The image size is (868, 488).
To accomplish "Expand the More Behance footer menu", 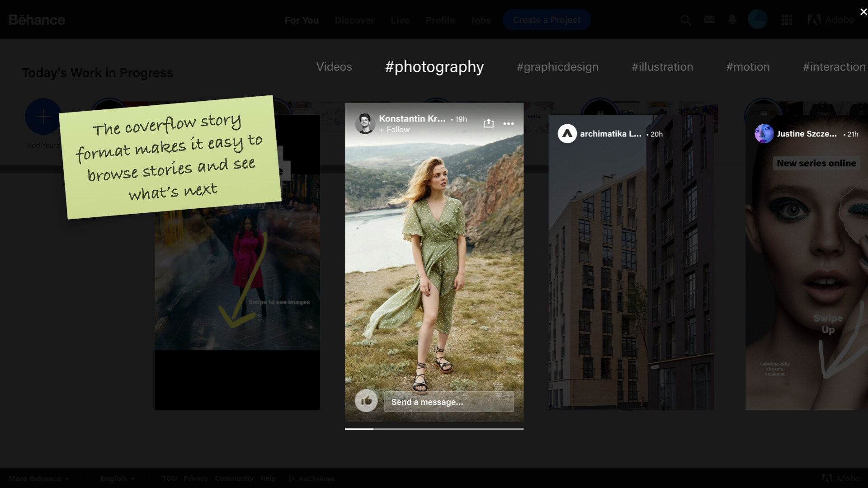I will tap(39, 479).
